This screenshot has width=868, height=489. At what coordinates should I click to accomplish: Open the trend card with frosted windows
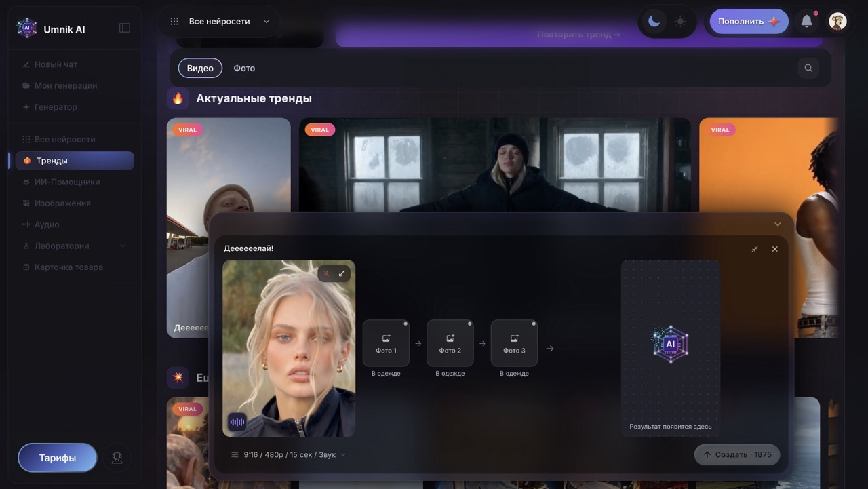pos(495,165)
